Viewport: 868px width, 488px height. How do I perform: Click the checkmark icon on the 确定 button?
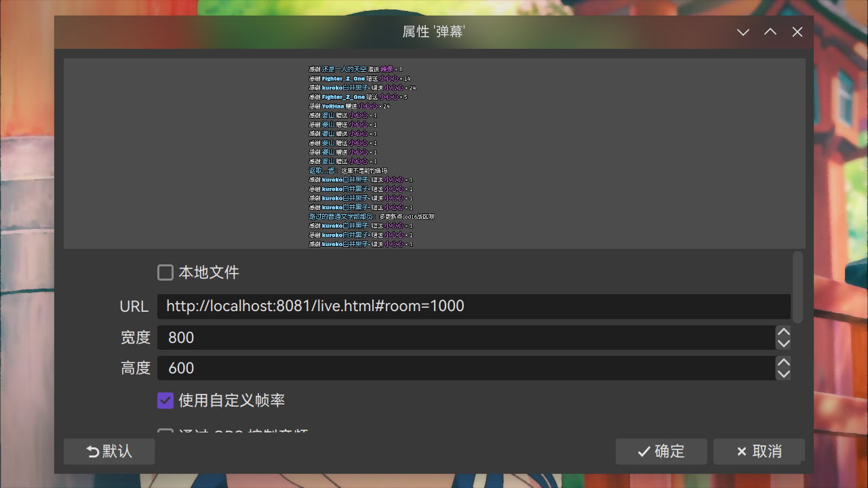coord(644,451)
